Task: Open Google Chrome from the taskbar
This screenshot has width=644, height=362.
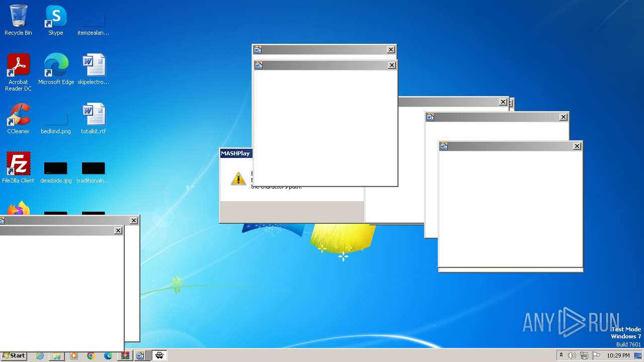Action: [91, 355]
